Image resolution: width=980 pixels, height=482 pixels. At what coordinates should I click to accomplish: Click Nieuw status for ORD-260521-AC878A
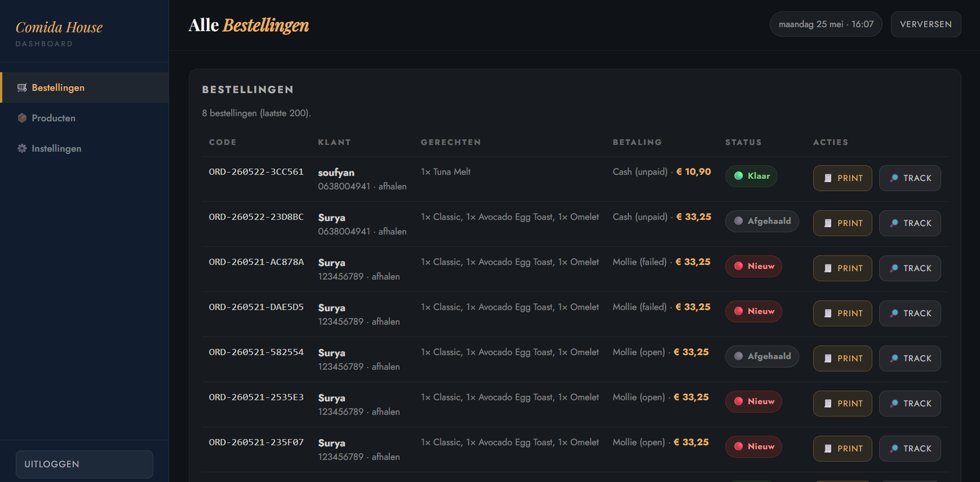tap(753, 266)
